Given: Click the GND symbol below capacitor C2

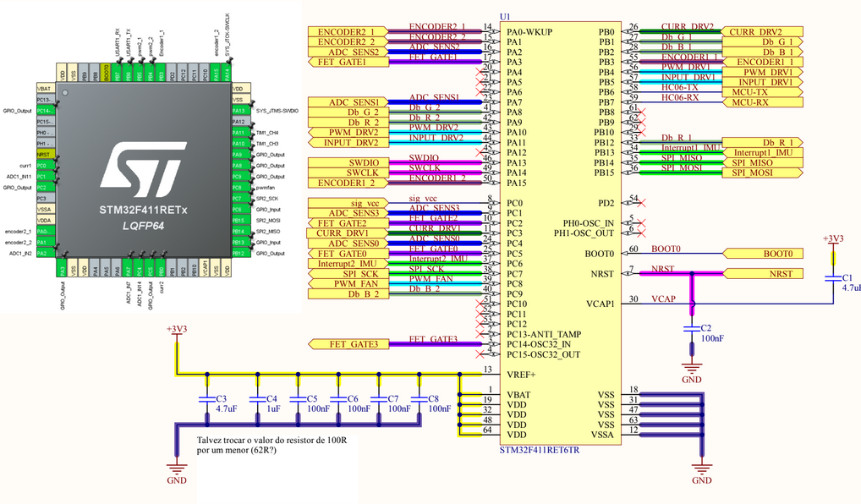Looking at the screenshot, I should pos(693,370).
